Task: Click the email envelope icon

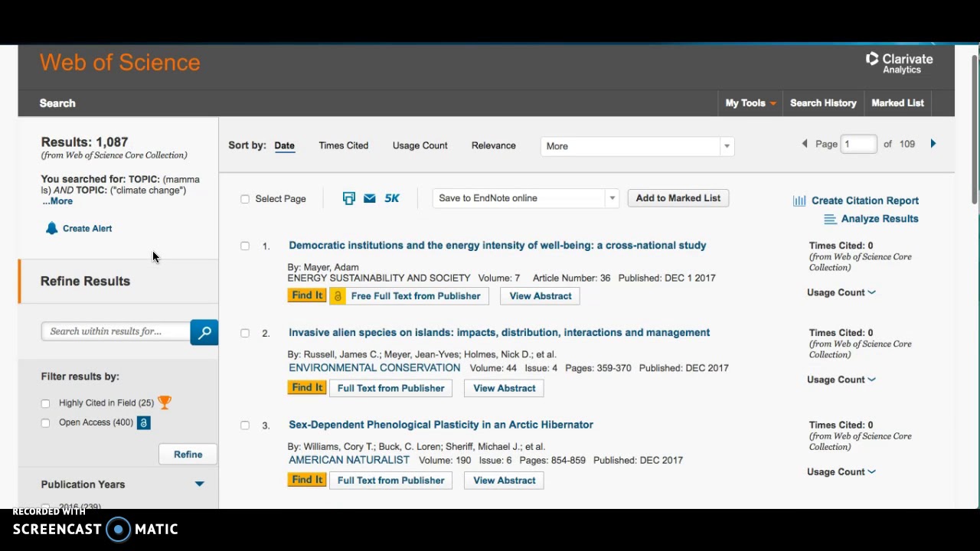Action: (x=370, y=198)
